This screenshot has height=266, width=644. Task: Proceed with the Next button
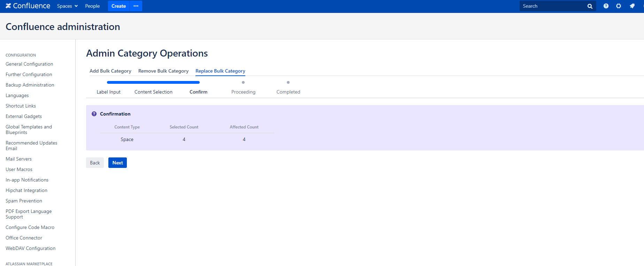coord(117,163)
